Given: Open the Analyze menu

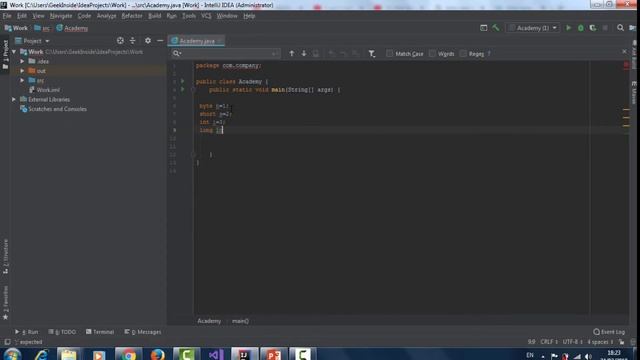Looking at the screenshot, I should point(107,16).
